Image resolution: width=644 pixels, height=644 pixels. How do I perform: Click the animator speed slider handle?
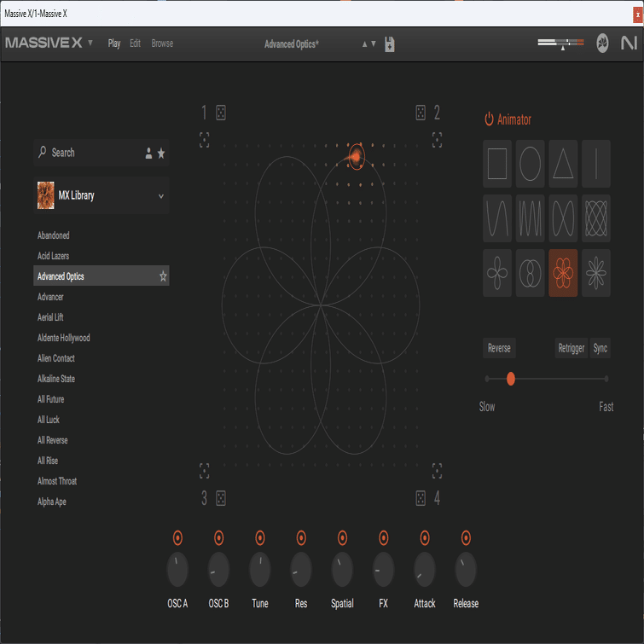click(x=511, y=379)
